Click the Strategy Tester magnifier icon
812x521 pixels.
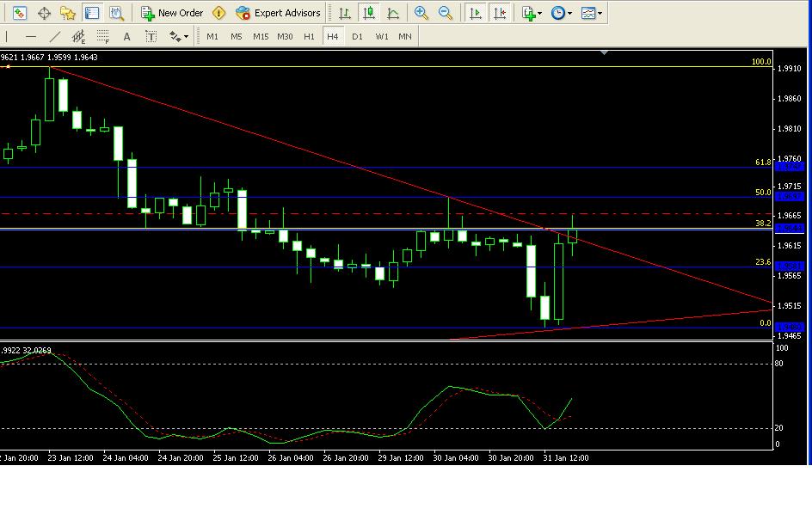point(117,13)
